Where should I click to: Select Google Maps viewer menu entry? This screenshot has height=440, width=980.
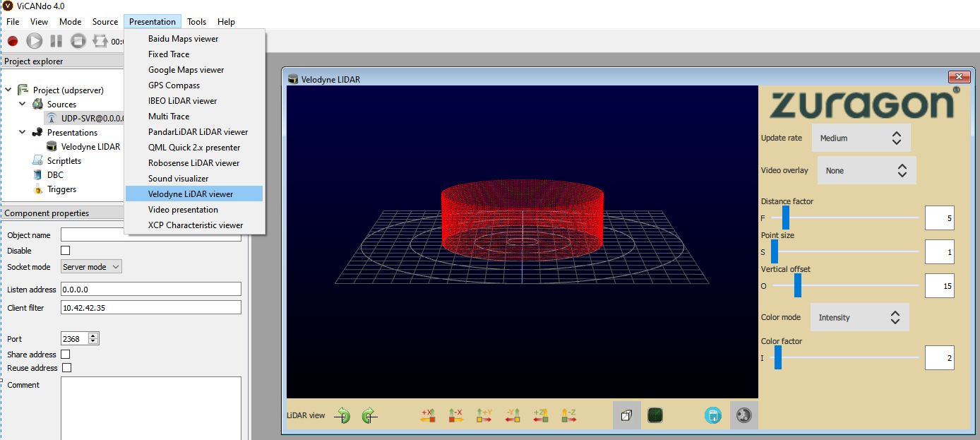(x=194, y=70)
